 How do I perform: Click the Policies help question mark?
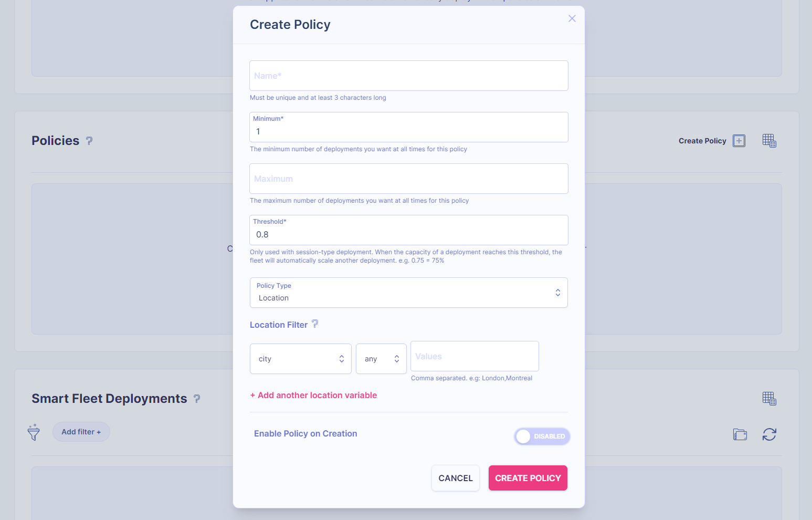[89, 141]
